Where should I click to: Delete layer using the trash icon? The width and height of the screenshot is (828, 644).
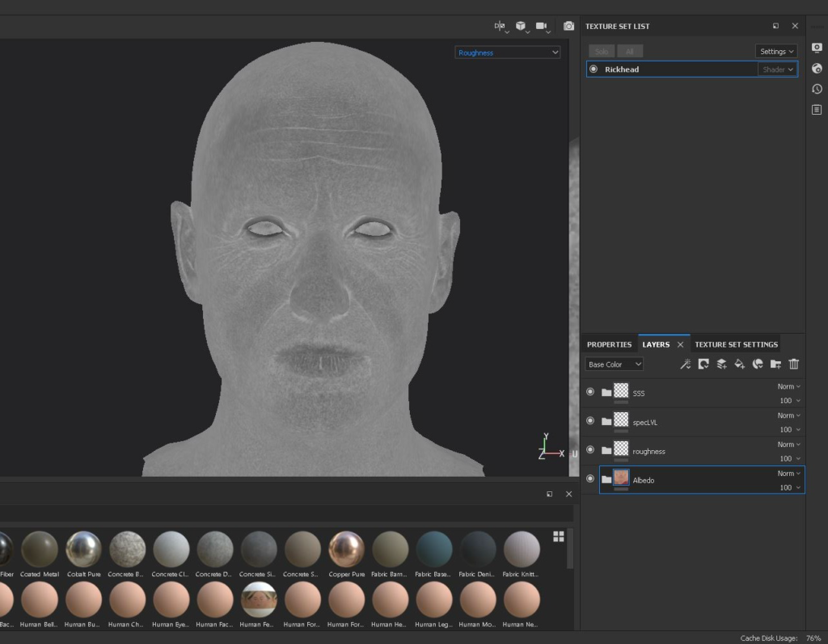click(794, 364)
